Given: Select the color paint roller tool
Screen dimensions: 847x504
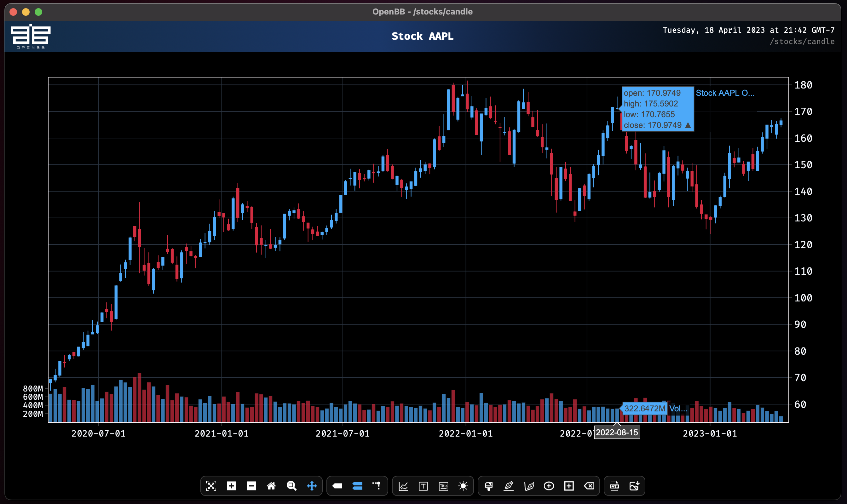Looking at the screenshot, I should (x=488, y=486).
